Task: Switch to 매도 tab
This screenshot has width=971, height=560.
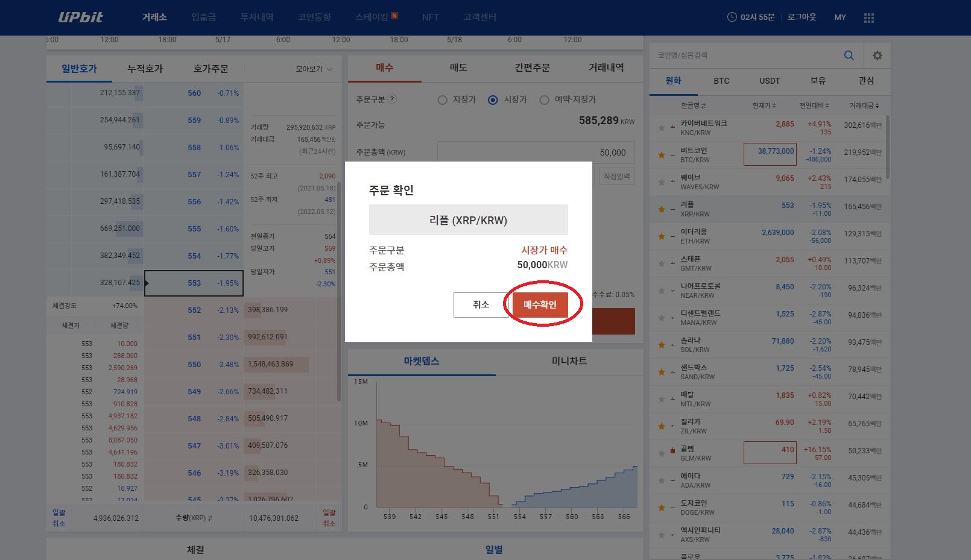Action: click(x=458, y=68)
